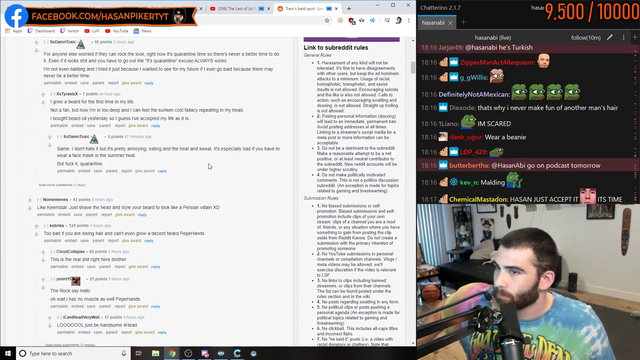Collapse CloudCollapse's comment

pyautogui.click(x=53, y=252)
